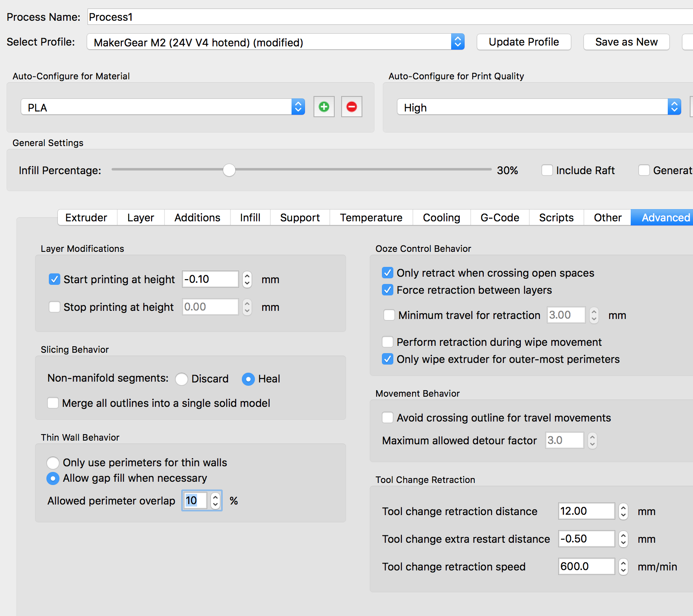Click stepper arrows for Allowed perimeter overlap
Viewport: 693px width, 616px height.
[215, 501]
